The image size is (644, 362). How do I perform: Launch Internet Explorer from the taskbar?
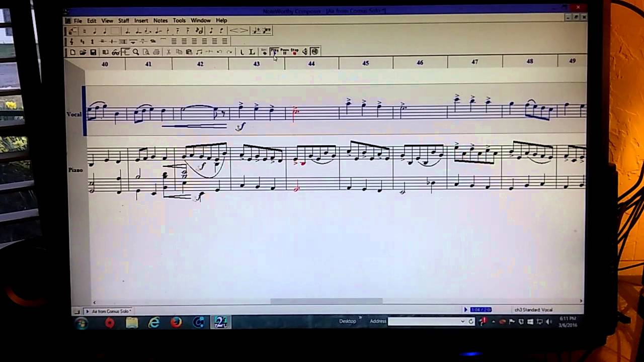pos(154,323)
